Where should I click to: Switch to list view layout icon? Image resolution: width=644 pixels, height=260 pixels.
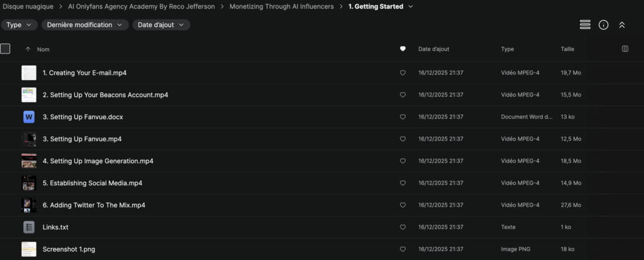(x=585, y=25)
